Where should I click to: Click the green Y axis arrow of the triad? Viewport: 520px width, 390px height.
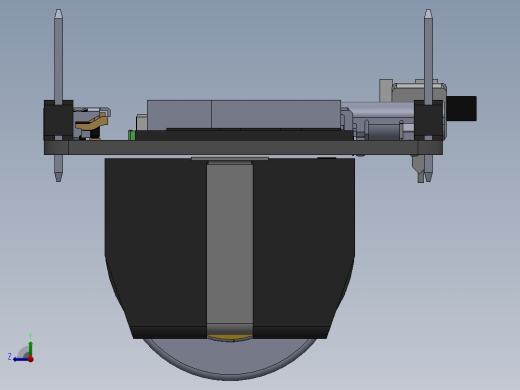click(x=30, y=348)
